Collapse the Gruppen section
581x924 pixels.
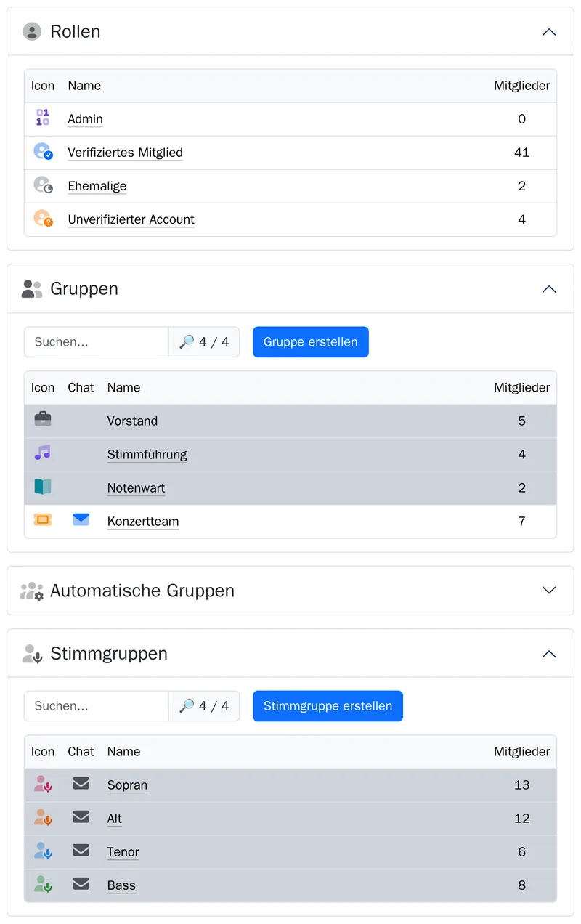coord(549,289)
